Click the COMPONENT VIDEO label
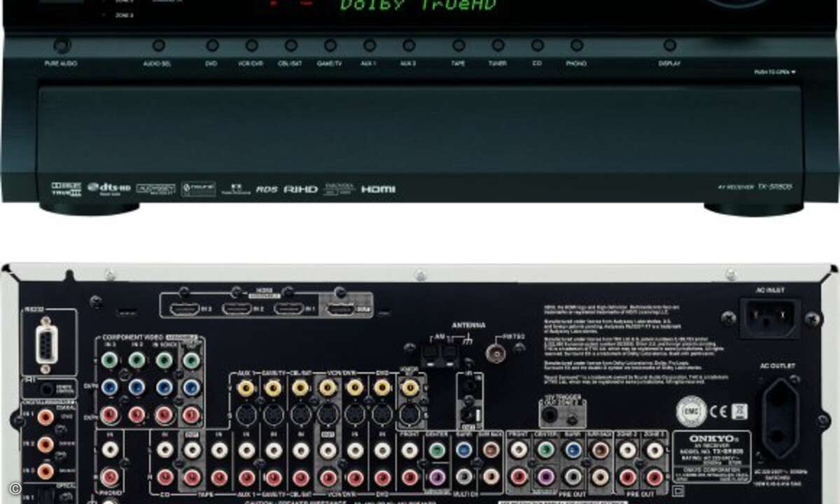 coord(133,337)
